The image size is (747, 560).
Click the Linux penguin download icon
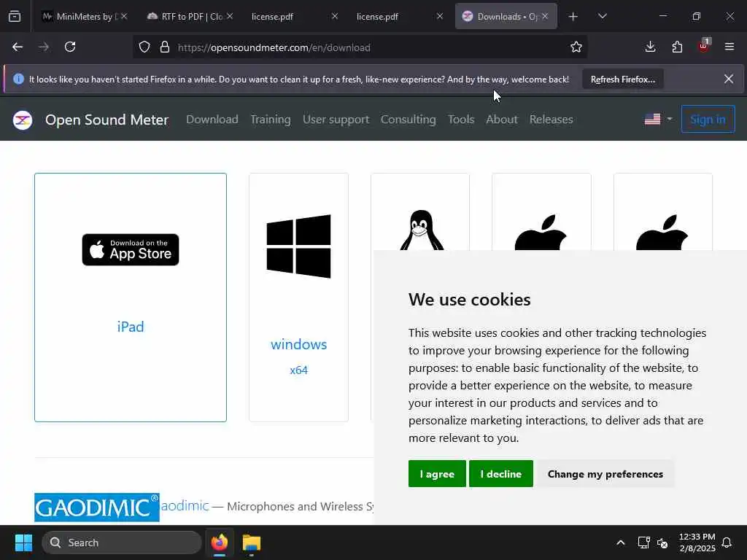pos(421,230)
